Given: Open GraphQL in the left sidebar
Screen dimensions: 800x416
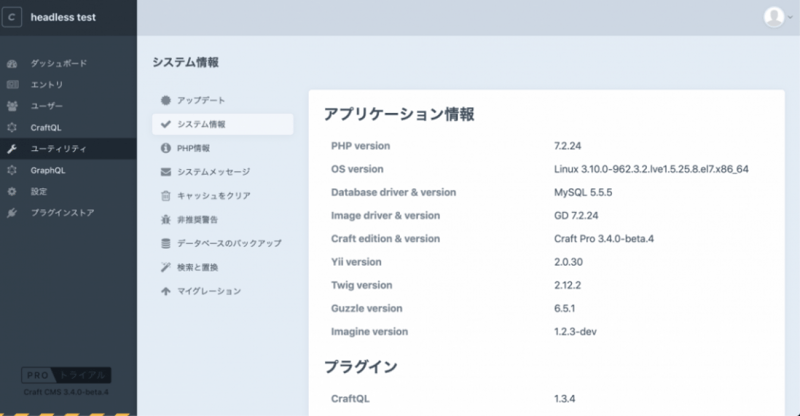Looking at the screenshot, I should point(48,170).
